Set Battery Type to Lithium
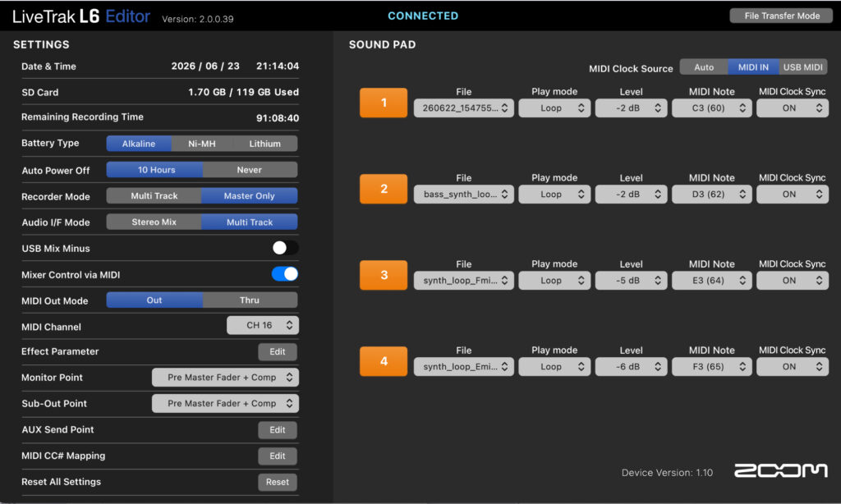This screenshot has width=841, height=504. [x=264, y=143]
